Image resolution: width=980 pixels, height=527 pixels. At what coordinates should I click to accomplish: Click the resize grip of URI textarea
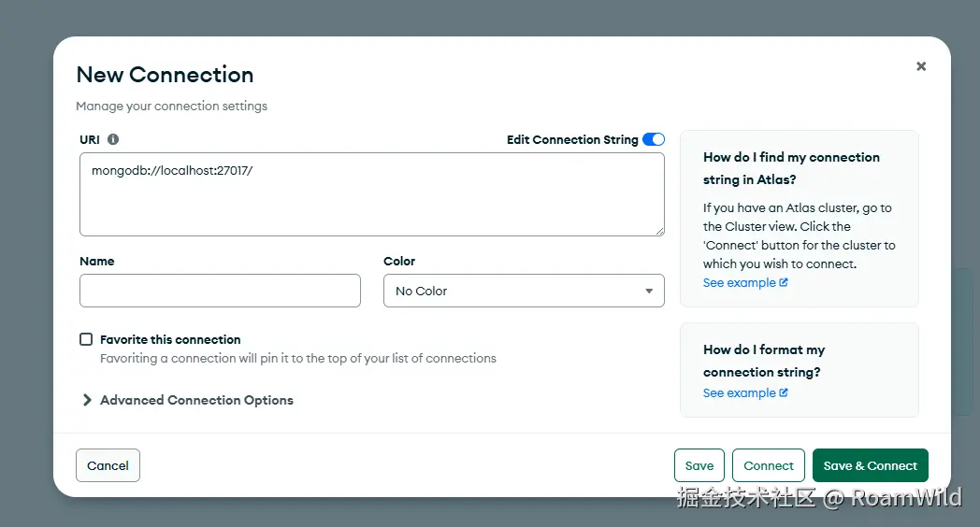coord(660,231)
